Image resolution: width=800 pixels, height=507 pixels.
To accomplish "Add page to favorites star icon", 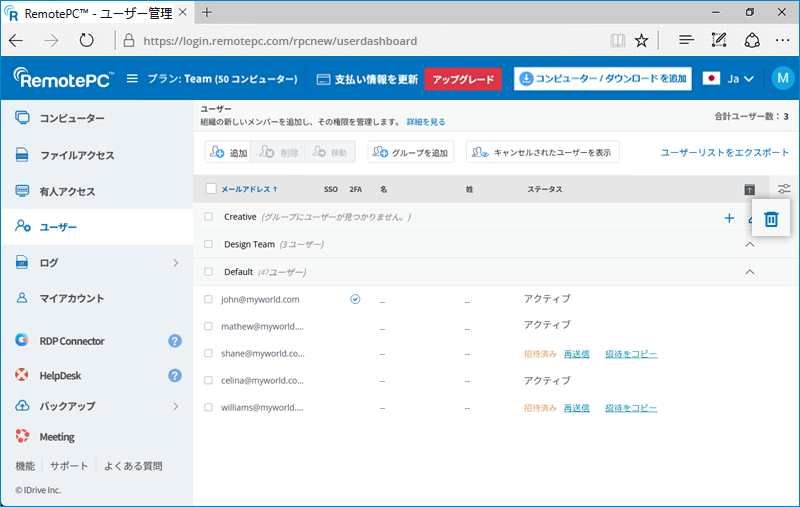I will click(641, 40).
